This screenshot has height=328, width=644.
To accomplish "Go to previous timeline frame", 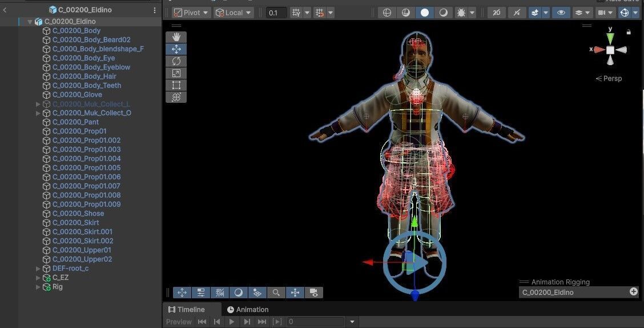I will click(217, 322).
